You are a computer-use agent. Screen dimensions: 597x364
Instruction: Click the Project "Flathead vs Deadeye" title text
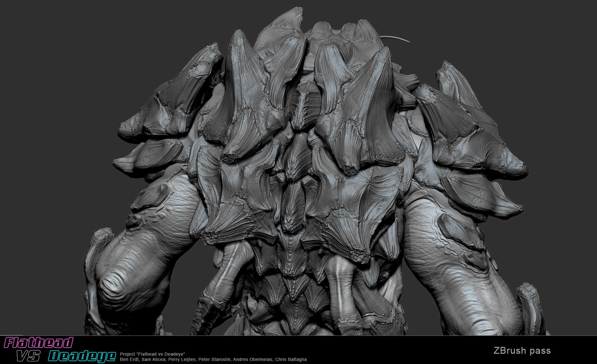pyautogui.click(x=152, y=354)
